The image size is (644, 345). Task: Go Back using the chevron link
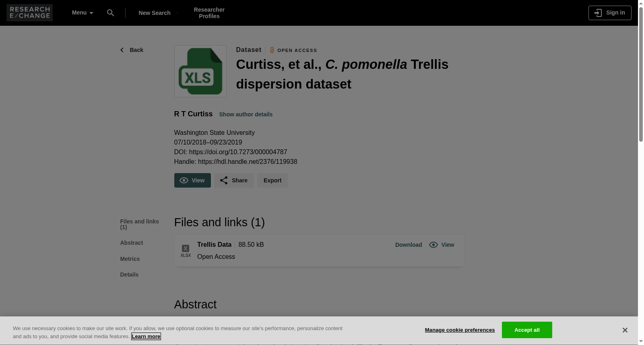coord(132,50)
